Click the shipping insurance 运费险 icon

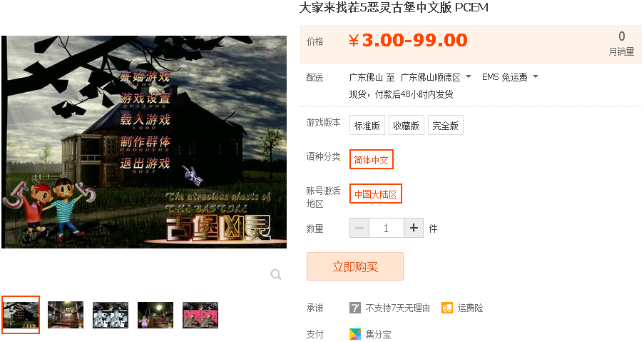coord(447,308)
